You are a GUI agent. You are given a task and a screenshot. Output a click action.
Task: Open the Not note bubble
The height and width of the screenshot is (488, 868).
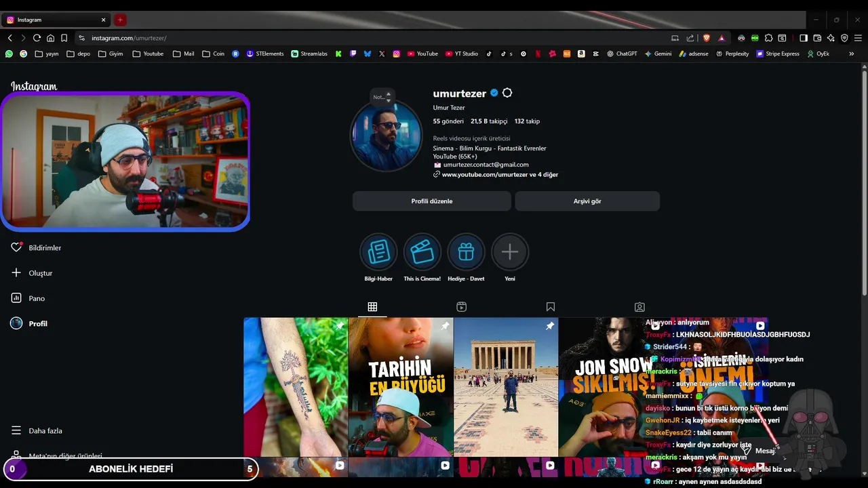pos(382,97)
